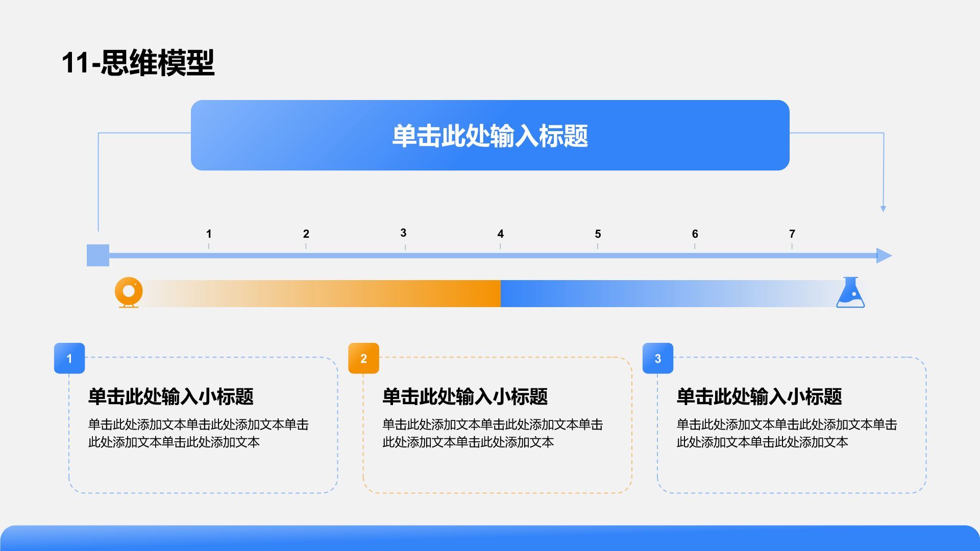Click the orange gradient progress segment

click(322, 293)
